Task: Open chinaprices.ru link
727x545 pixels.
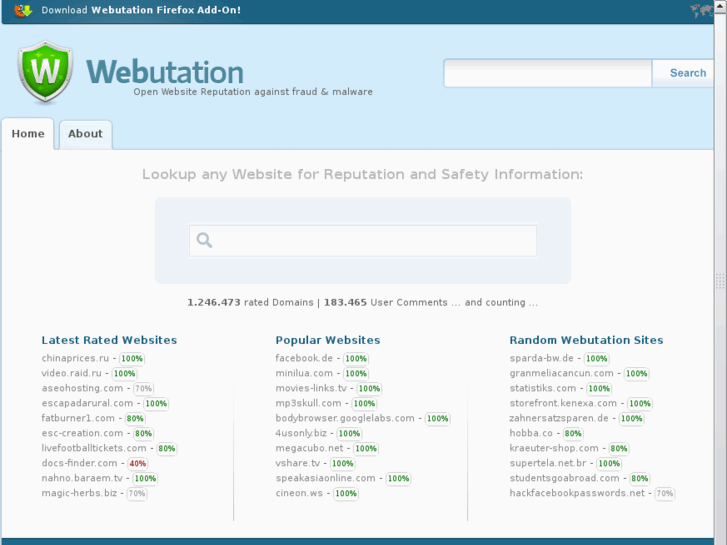Action: (x=75, y=358)
